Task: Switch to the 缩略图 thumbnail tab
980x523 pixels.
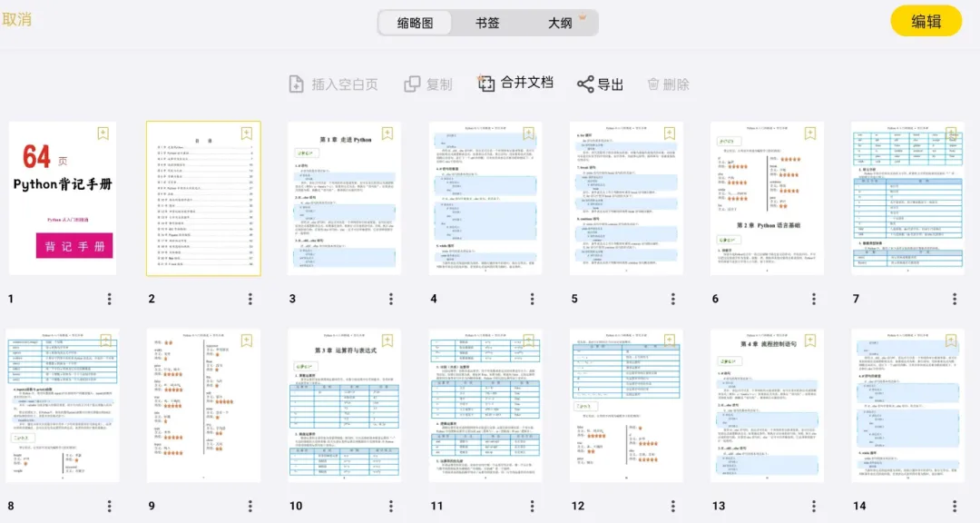Action: (415, 23)
